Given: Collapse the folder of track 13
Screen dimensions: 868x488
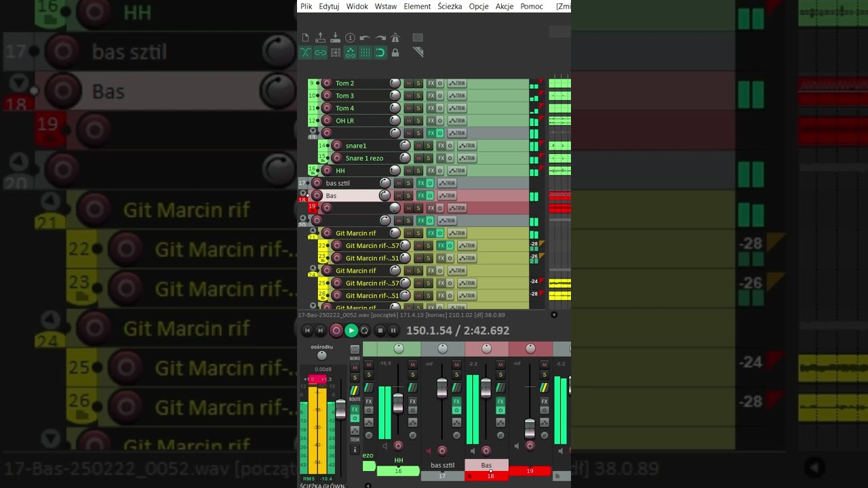Looking at the screenshot, I should pyautogui.click(x=313, y=130).
